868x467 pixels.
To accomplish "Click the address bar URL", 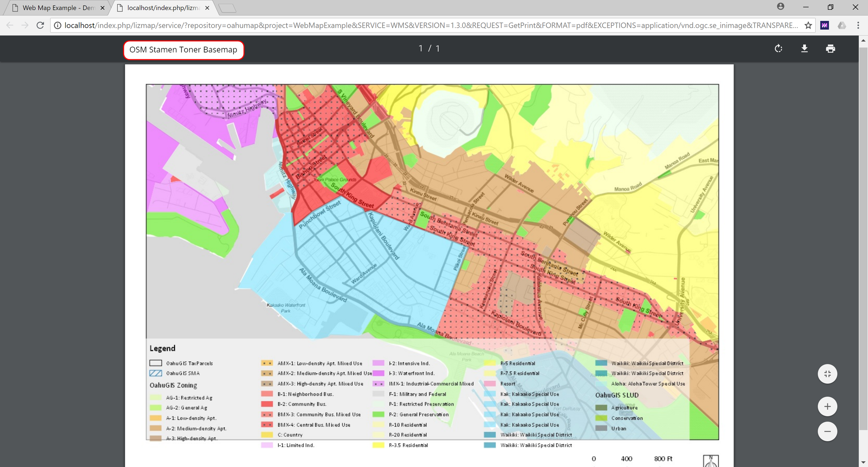I will (x=431, y=25).
